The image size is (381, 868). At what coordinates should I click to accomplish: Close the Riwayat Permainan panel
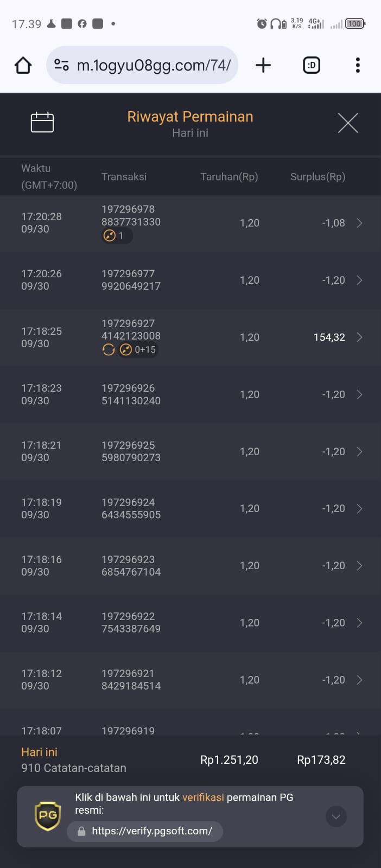pyautogui.click(x=348, y=123)
